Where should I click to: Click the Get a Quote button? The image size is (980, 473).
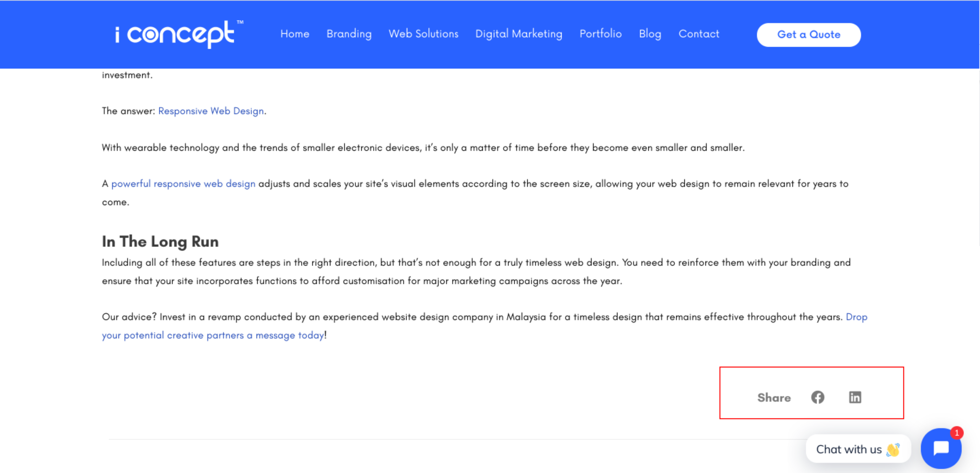tap(809, 34)
